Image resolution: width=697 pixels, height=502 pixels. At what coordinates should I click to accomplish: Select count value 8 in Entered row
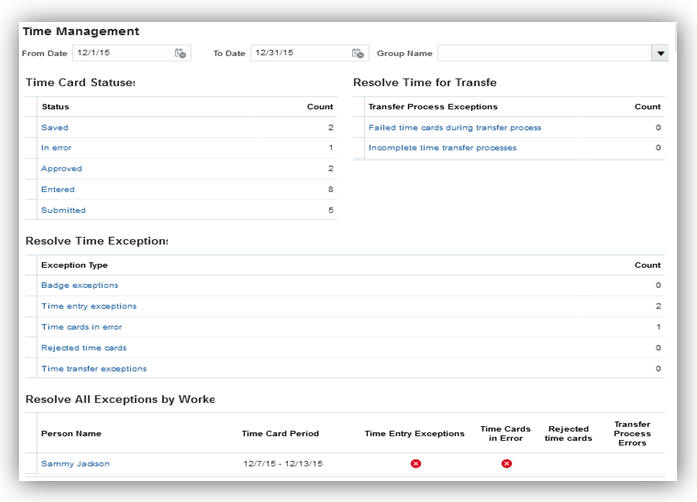point(330,189)
